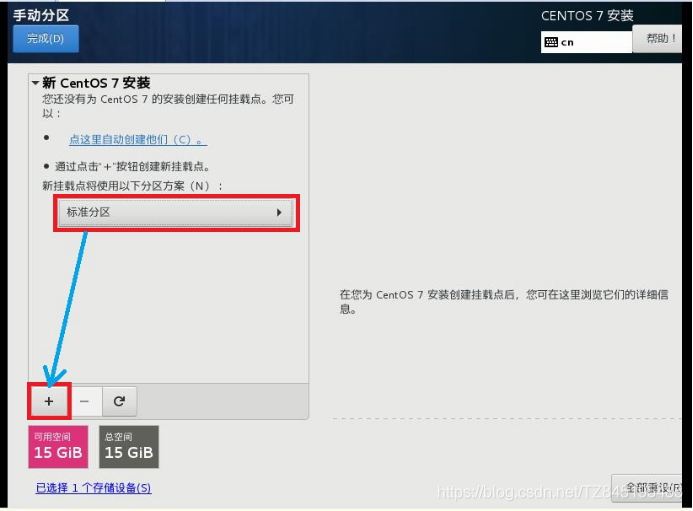
Task: Click the link 点这里自动创建他们 (C)
Action: click(x=138, y=140)
